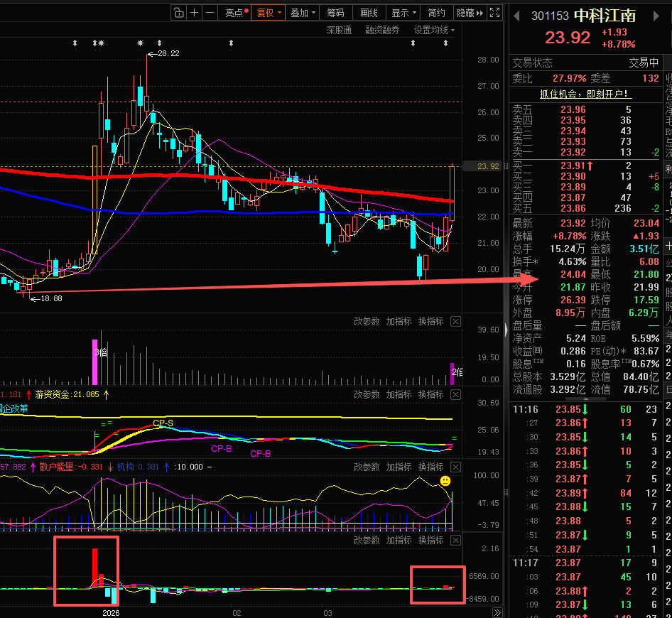Image resolution: width=672 pixels, height=618 pixels.
Task: Close the 游资资金 indicator panel
Action: (x=455, y=395)
